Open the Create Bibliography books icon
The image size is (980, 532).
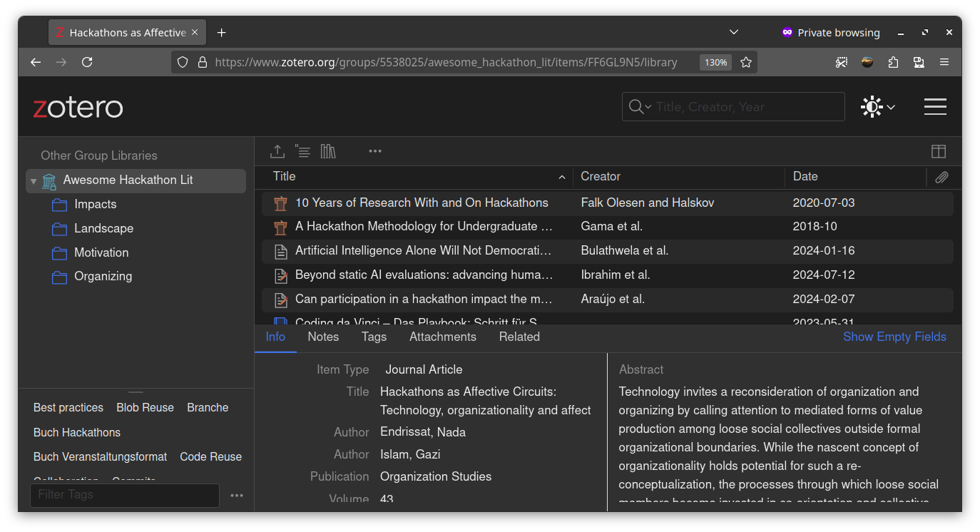(328, 151)
